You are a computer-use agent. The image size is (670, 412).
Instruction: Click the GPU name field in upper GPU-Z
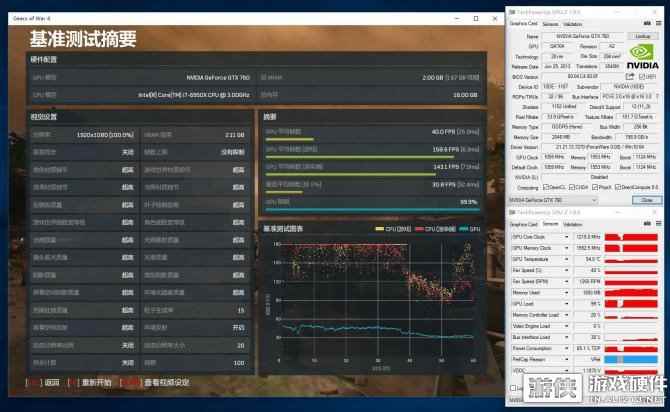tap(582, 36)
